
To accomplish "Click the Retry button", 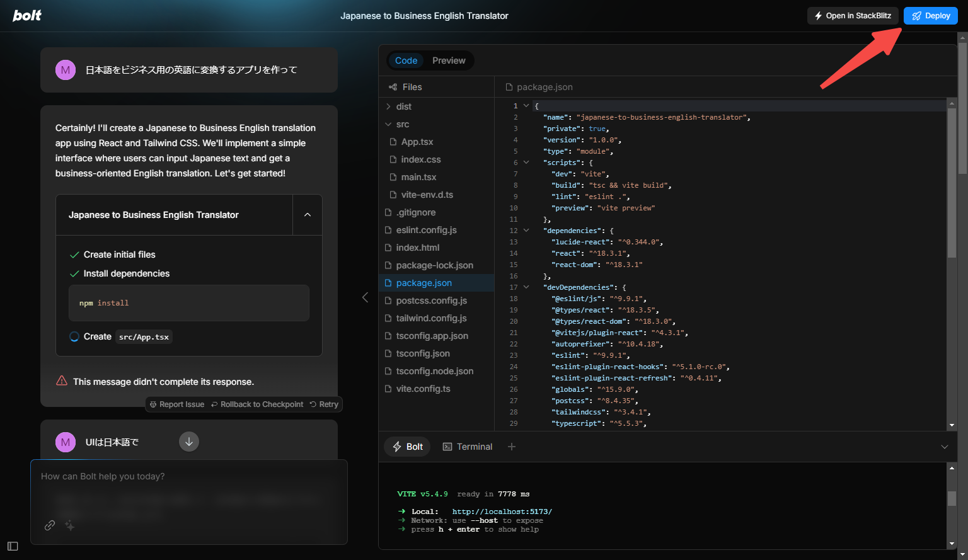I will click(324, 404).
